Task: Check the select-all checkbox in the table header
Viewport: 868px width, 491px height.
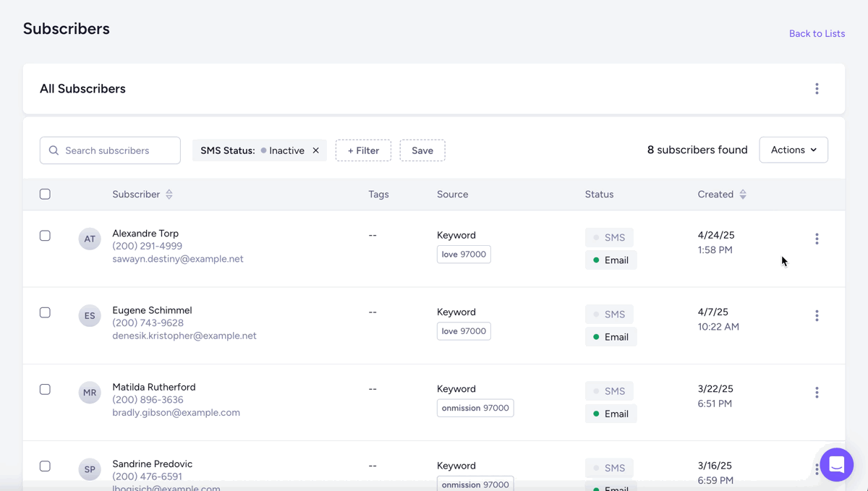Action: (45, 194)
